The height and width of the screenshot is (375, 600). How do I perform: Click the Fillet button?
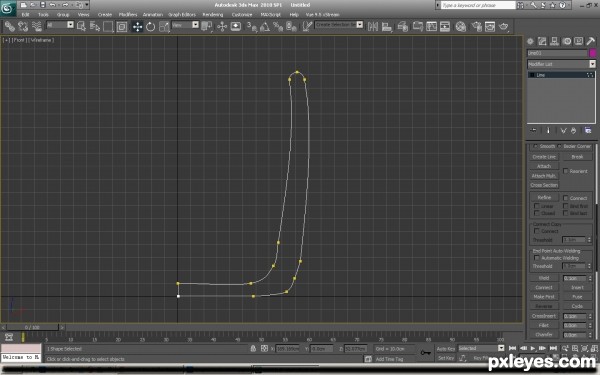(x=544, y=325)
